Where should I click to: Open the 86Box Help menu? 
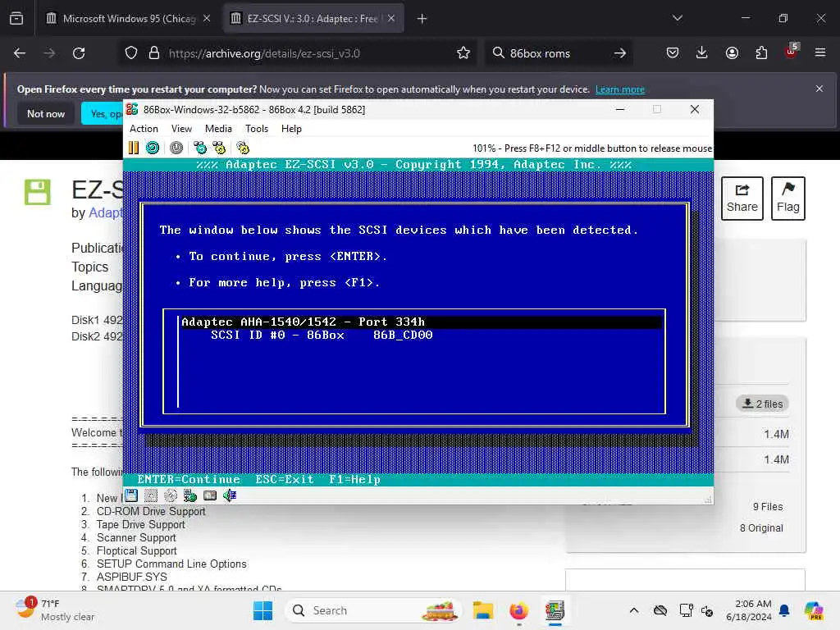click(291, 129)
